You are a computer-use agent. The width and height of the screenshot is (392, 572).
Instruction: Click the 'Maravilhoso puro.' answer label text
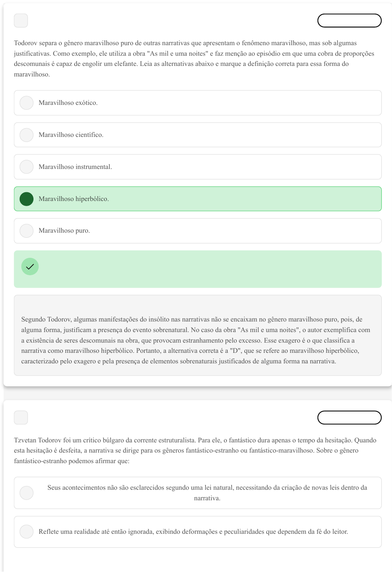pyautogui.click(x=64, y=231)
